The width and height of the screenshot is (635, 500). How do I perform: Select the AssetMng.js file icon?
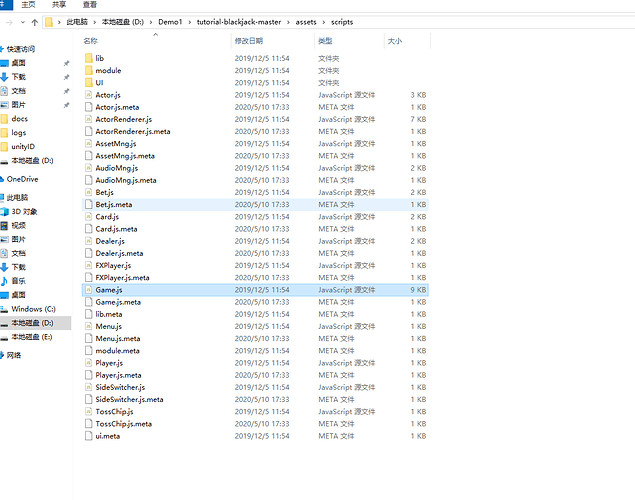coord(89,144)
